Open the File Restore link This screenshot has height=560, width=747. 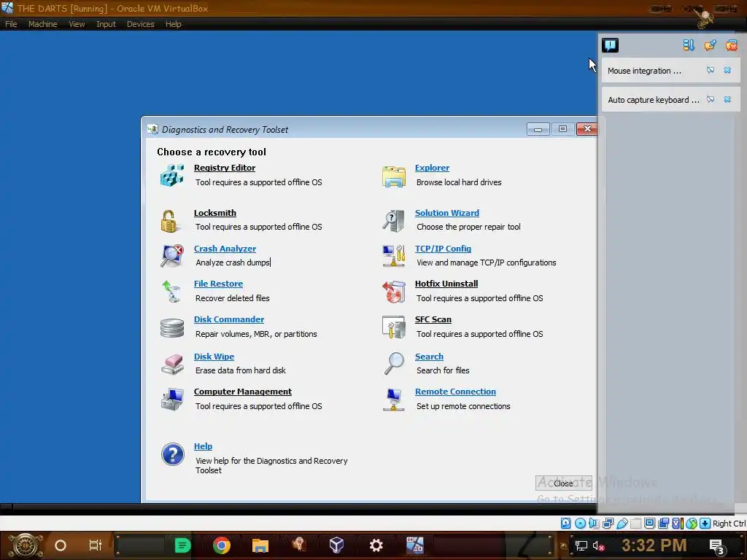[218, 284]
